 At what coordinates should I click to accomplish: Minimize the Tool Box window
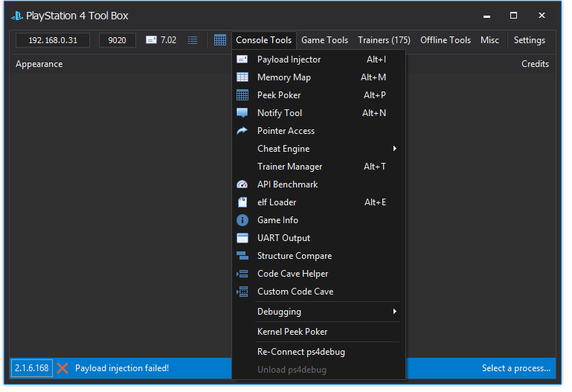tap(486, 16)
